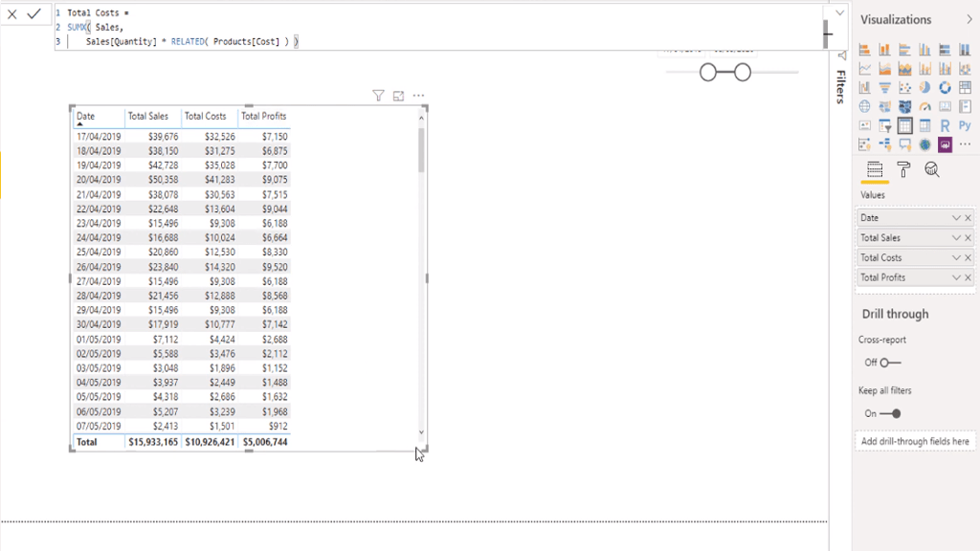The width and height of the screenshot is (980, 551).
Task: Select the 100% stacked column chart visual
Action: point(965,50)
